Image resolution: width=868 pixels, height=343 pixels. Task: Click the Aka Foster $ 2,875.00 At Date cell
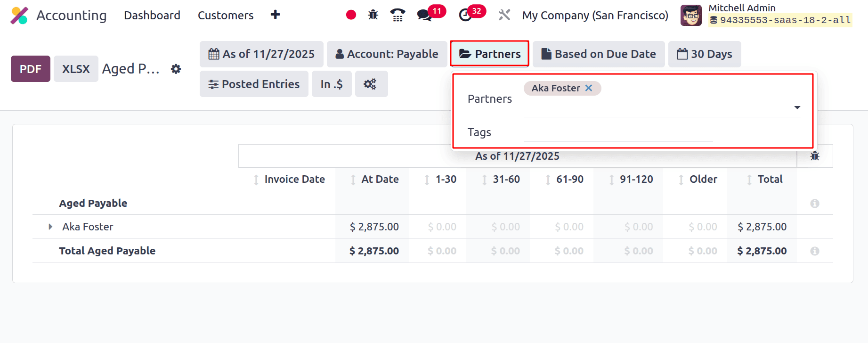click(x=374, y=227)
